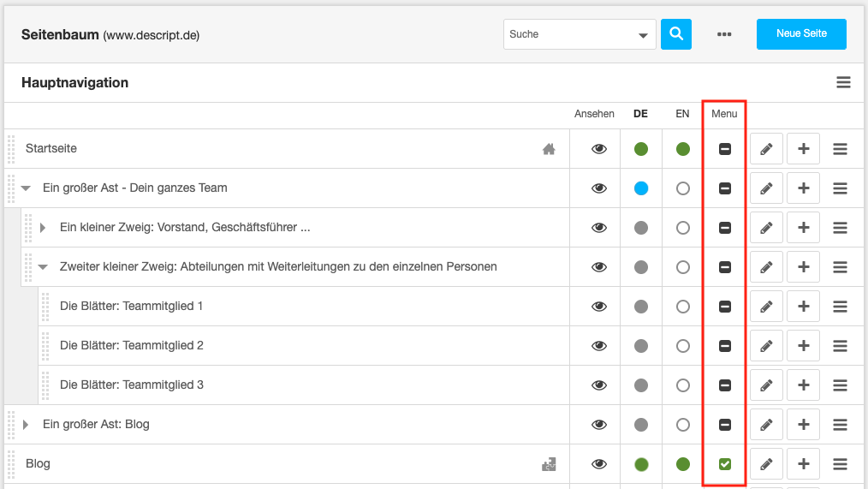Add page under Blog row
The image size is (868, 489).
pyautogui.click(x=803, y=463)
